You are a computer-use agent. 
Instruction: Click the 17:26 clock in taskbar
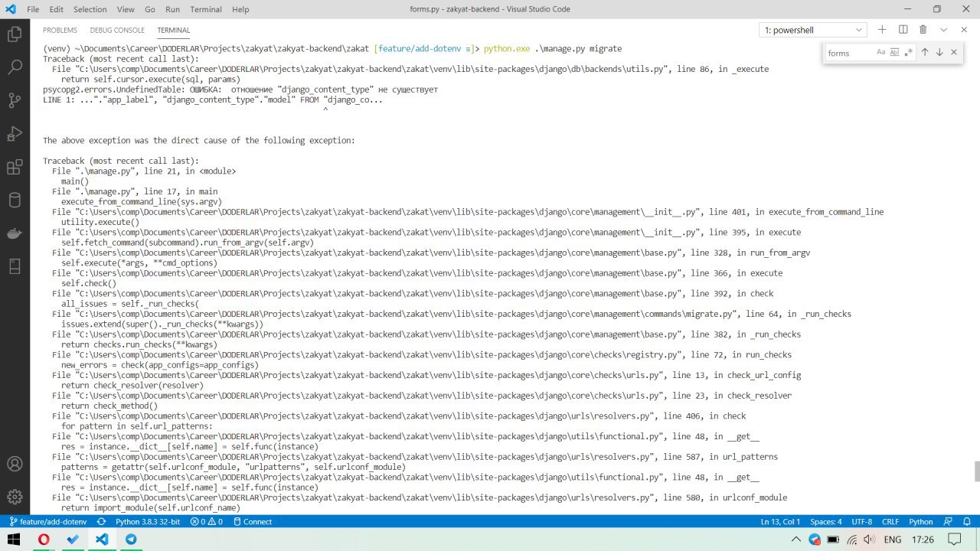click(923, 540)
